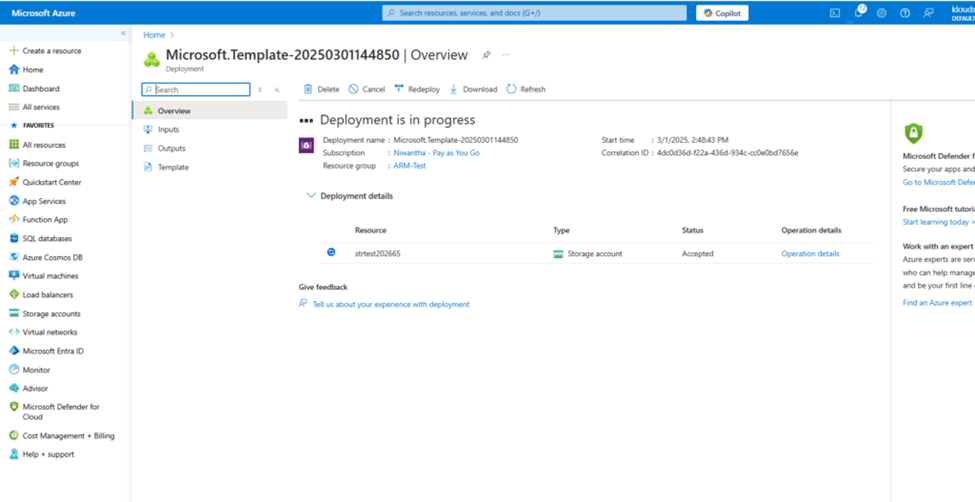The height and width of the screenshot is (502, 975).
Task: Open the notifications bell icon
Action: pyautogui.click(x=858, y=13)
